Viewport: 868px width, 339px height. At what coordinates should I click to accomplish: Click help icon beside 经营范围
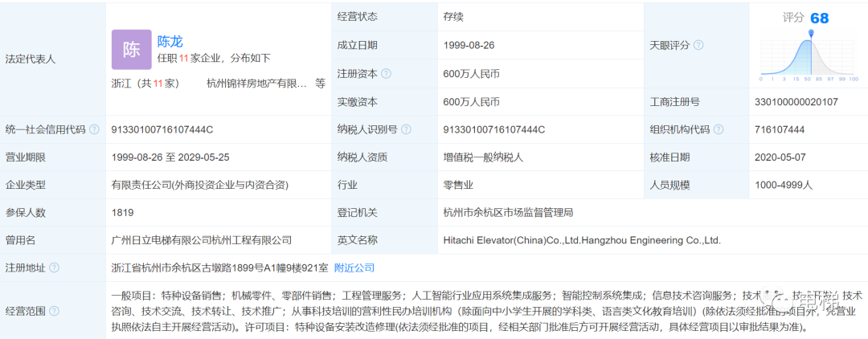54,311
